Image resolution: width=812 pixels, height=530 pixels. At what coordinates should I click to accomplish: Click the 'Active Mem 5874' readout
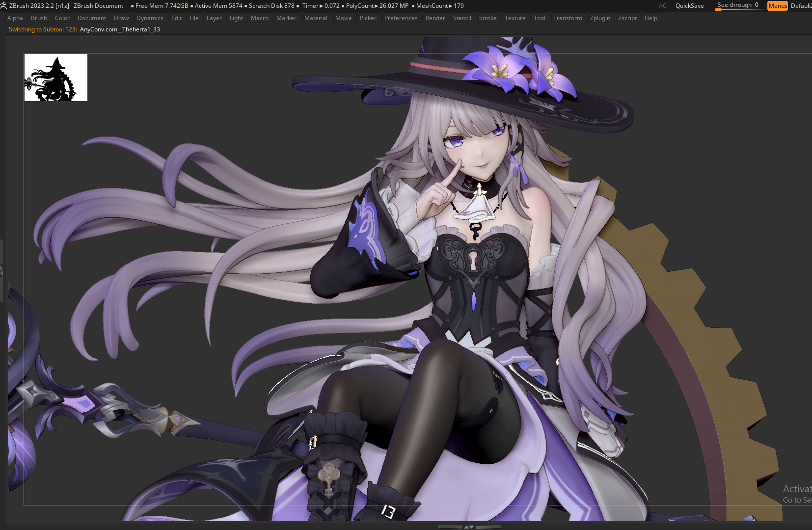pyautogui.click(x=218, y=6)
